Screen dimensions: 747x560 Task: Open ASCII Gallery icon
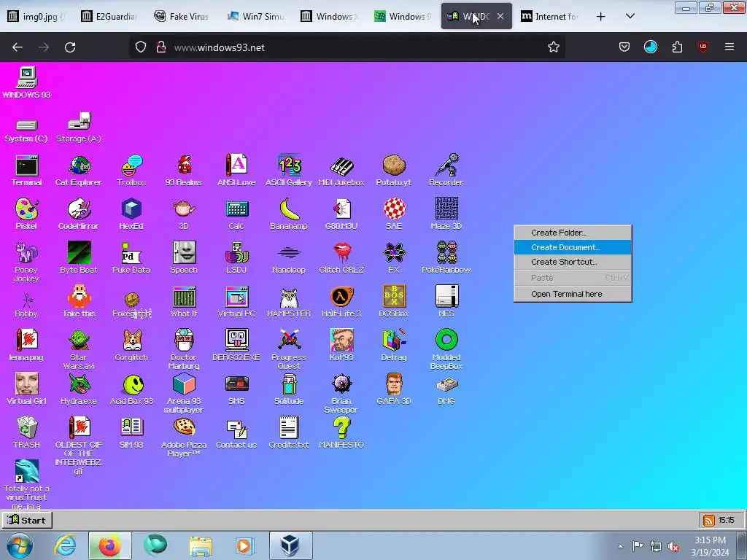[289, 170]
